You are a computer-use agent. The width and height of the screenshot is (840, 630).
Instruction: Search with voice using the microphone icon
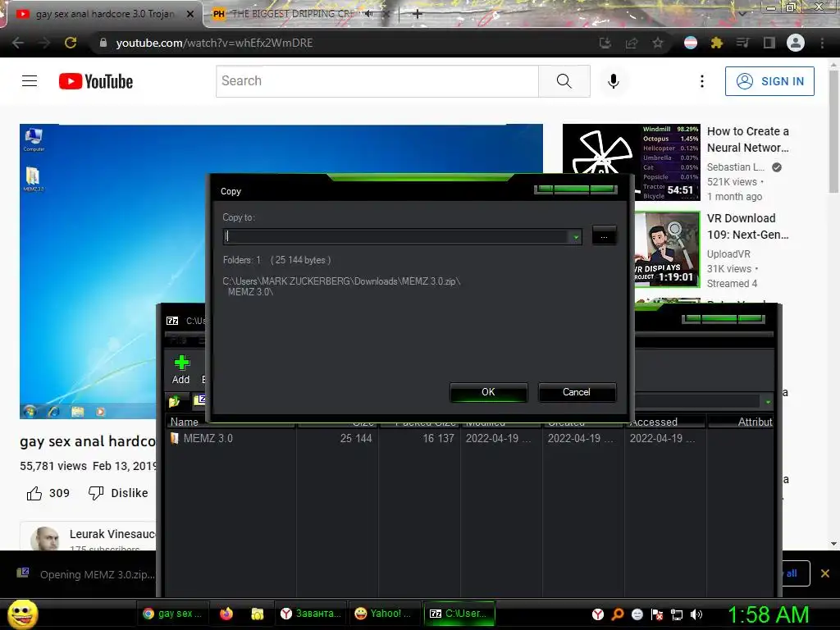[x=614, y=81]
